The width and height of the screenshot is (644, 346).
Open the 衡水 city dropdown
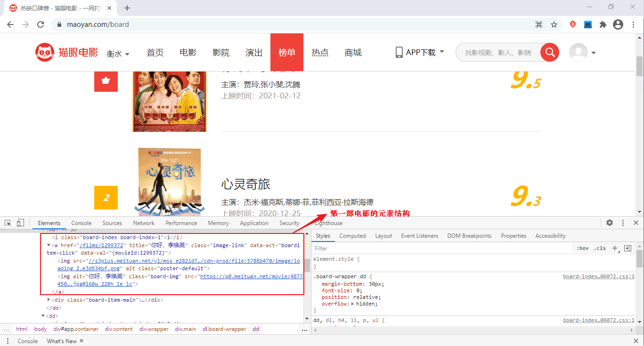(x=118, y=54)
